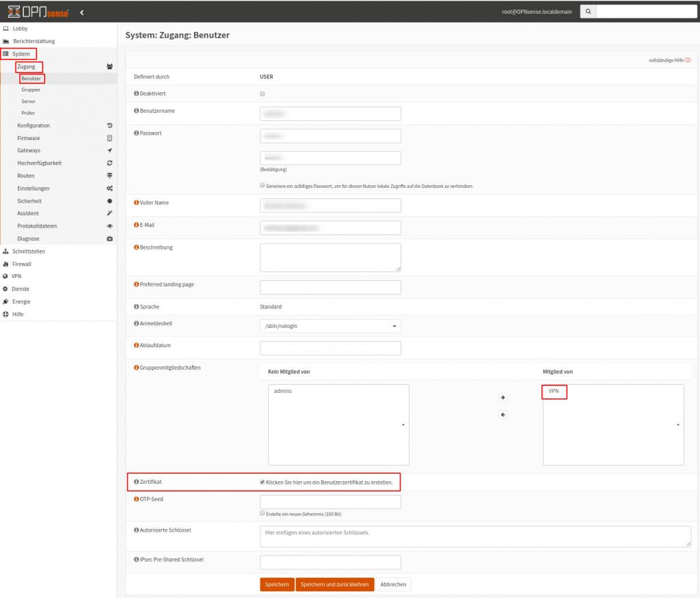Select the paper plane icon for Gateways

tap(108, 150)
